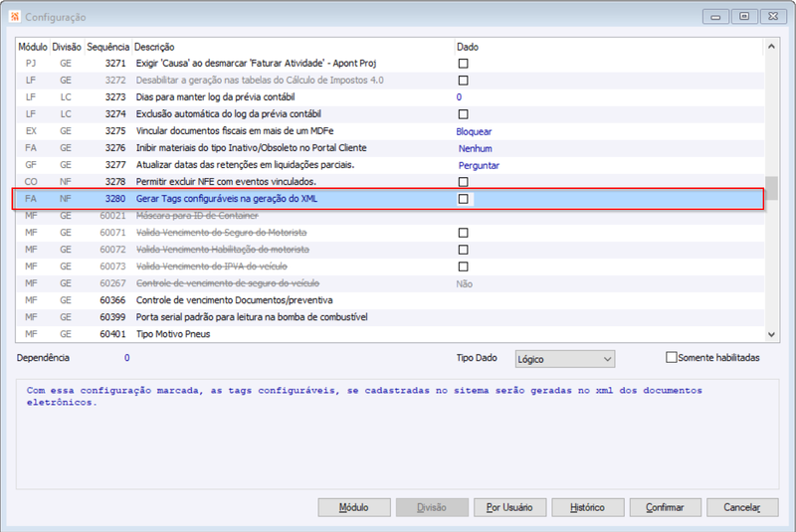Click the vertical scrollbar thumb
Image resolution: width=796 pixels, height=532 pixels.
[772, 188]
